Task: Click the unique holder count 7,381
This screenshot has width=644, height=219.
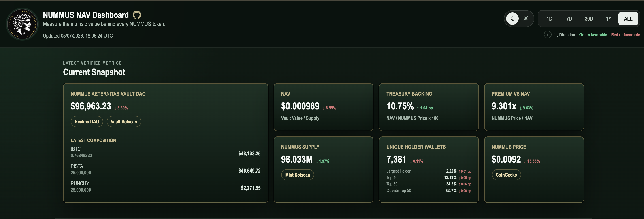Action: pyautogui.click(x=396, y=159)
